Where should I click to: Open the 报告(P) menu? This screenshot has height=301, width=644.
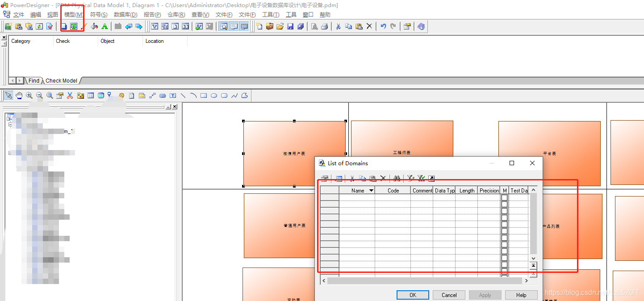(x=152, y=15)
